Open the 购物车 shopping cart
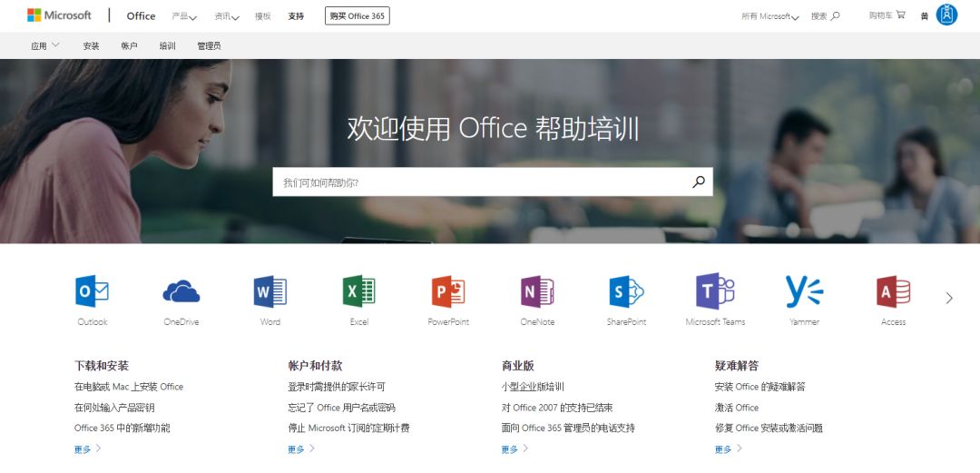 pyautogui.click(x=887, y=15)
